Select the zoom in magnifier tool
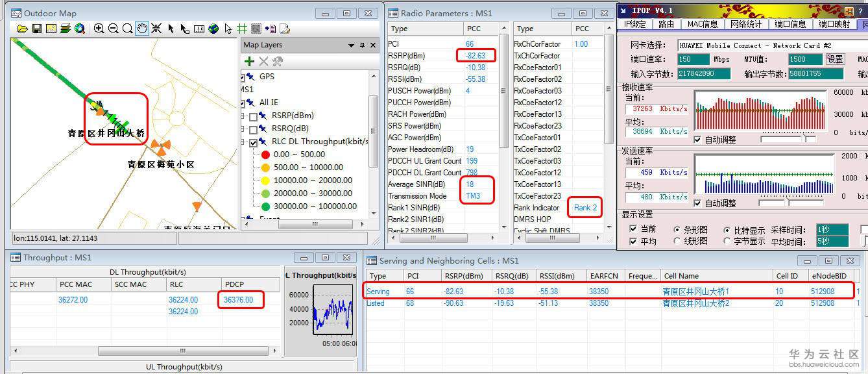The image size is (868, 374). pos(99,29)
